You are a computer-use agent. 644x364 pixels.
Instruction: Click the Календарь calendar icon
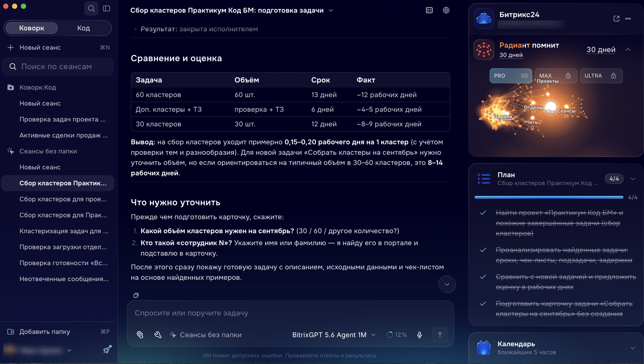coord(484,348)
